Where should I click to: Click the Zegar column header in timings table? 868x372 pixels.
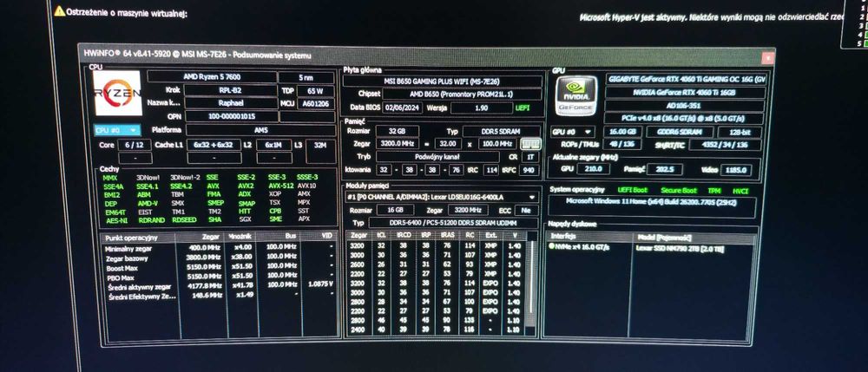click(358, 236)
